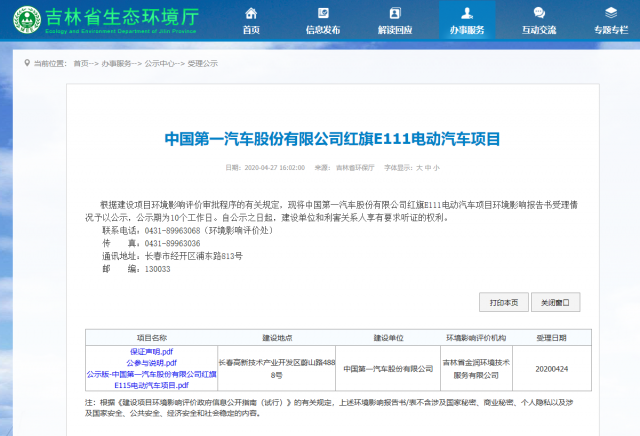Click the chat bubble icon above 互动交流
This screenshot has width=640, height=436.
[x=539, y=13]
